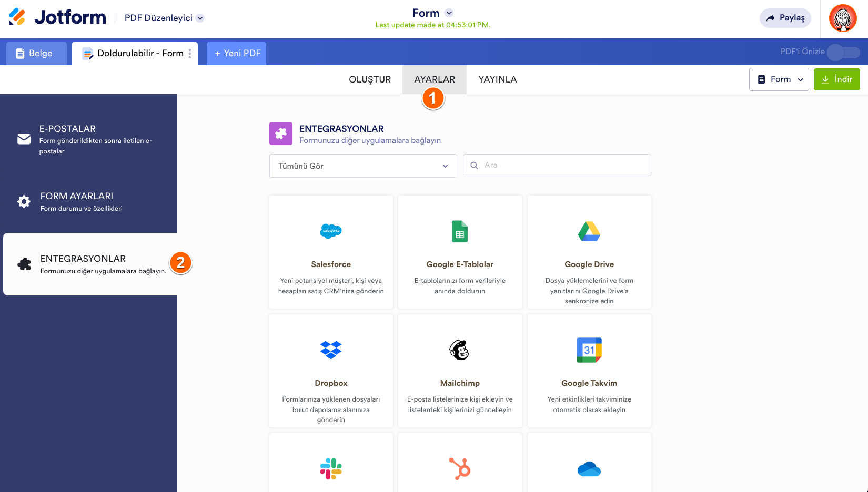868x492 pixels.
Task: Click the PDF Düzenleyici label
Action: click(x=158, y=18)
